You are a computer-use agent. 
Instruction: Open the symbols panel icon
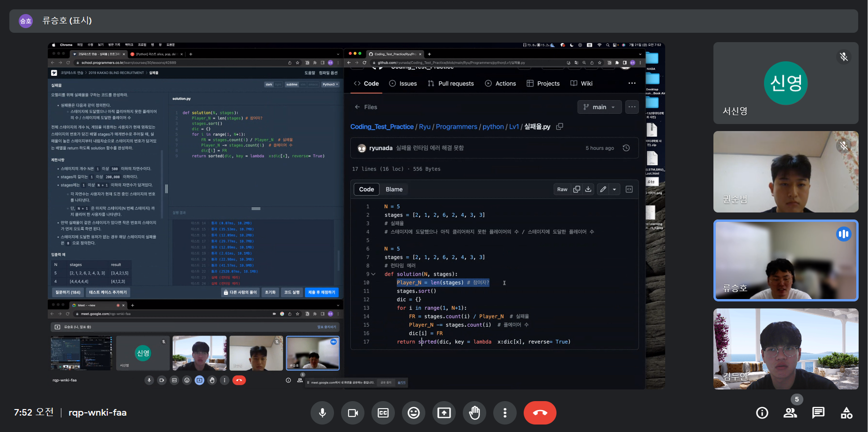[x=629, y=189]
